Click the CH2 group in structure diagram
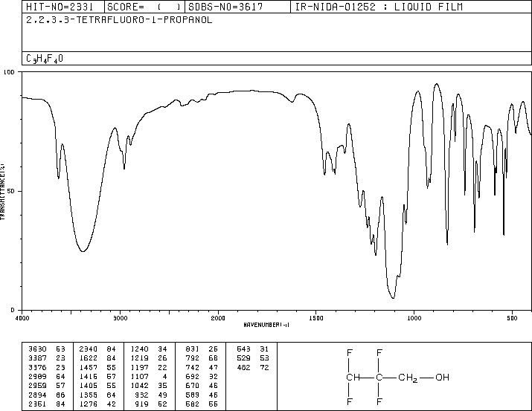 pyautogui.click(x=408, y=378)
